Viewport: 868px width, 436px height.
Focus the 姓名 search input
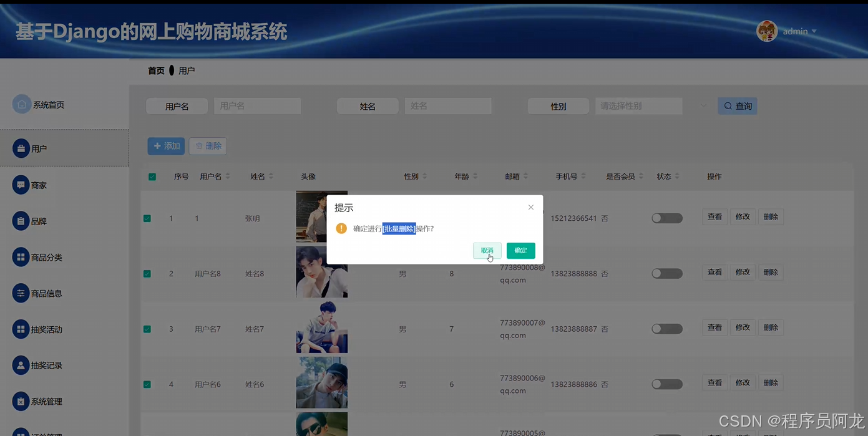pos(448,106)
